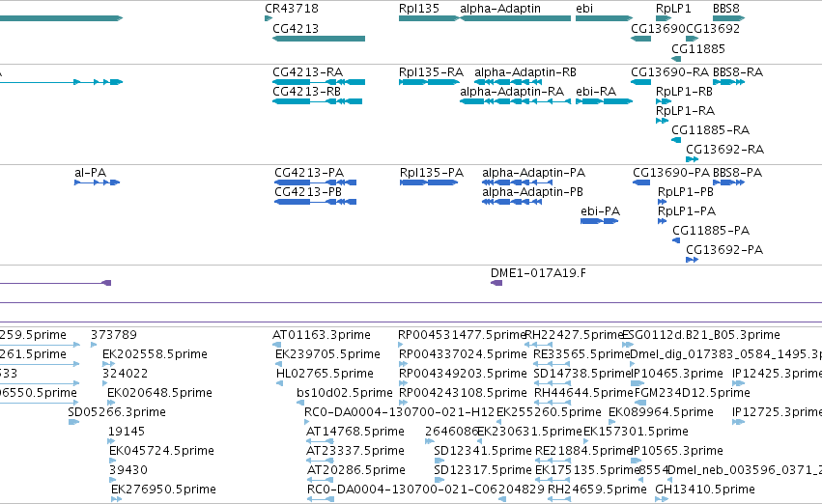
Task: Click protein alpha-Adaptin-PB
Action: [x=532, y=192]
